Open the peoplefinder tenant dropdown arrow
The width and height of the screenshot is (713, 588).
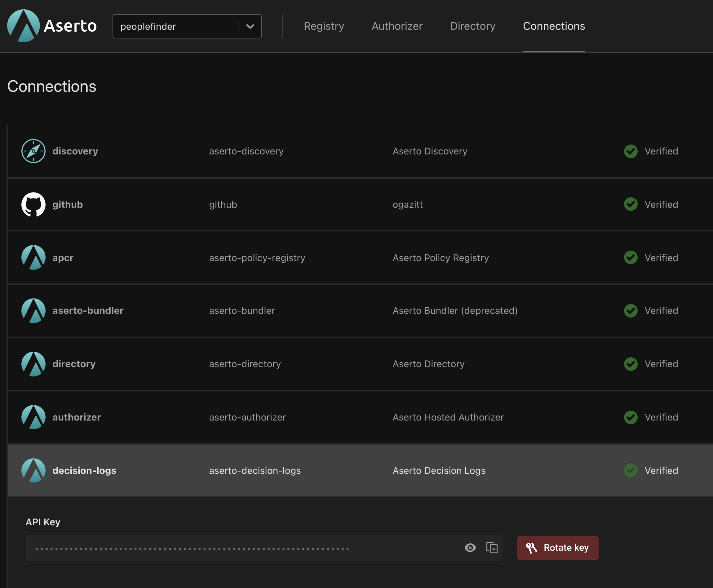[x=250, y=26]
